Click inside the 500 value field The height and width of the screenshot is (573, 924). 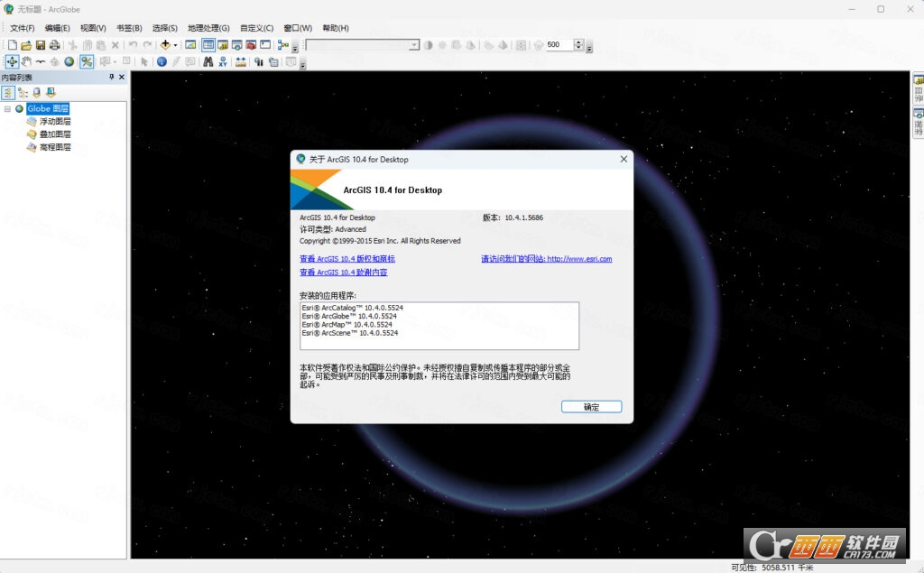click(559, 45)
